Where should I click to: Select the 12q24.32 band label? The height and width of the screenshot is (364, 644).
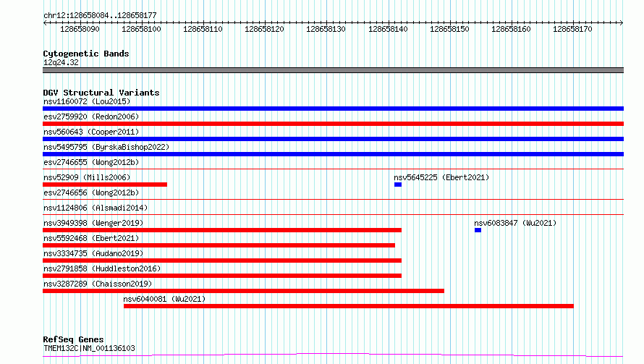coord(61,62)
